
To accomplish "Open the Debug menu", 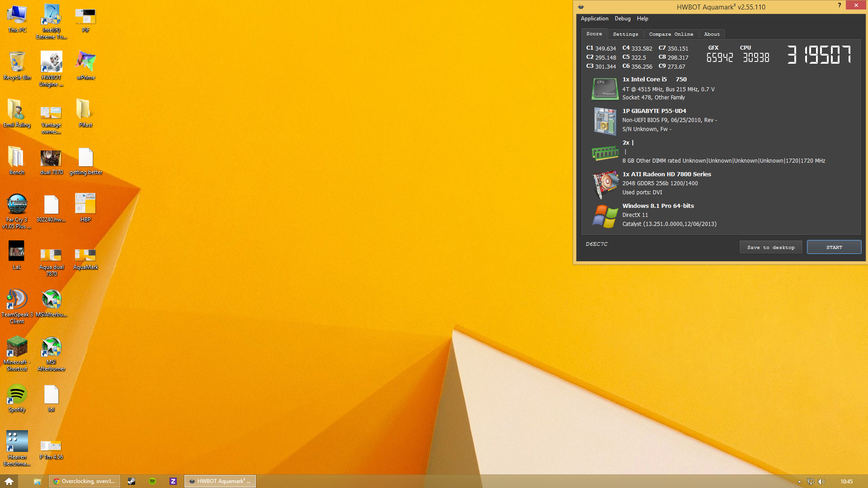I will [622, 19].
